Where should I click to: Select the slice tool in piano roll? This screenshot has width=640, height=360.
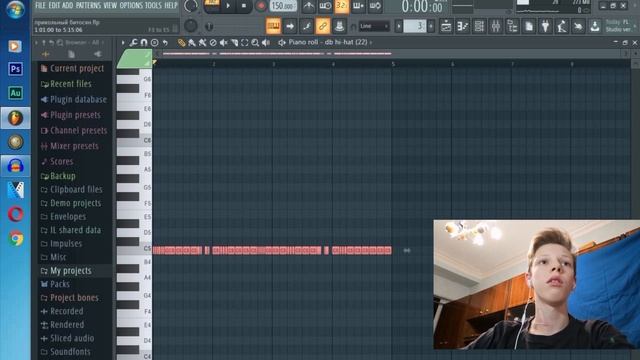[x=234, y=42]
